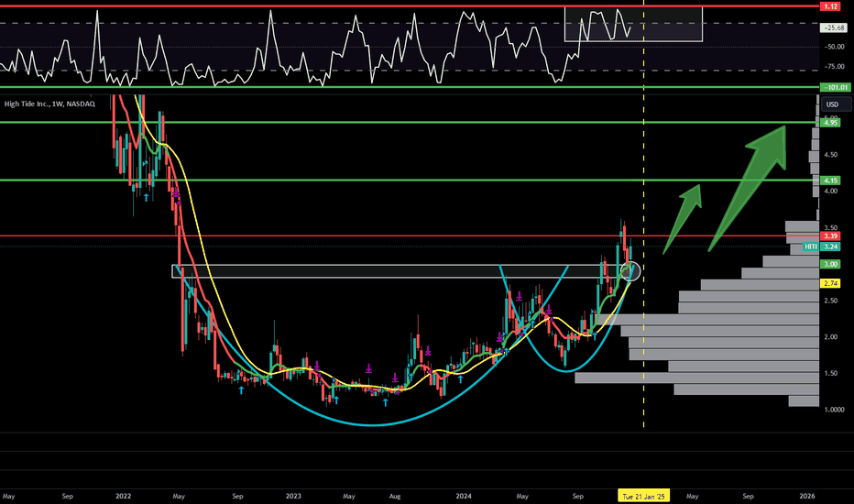Click the 2026 label on the time axis
854x504 pixels.
[807, 497]
